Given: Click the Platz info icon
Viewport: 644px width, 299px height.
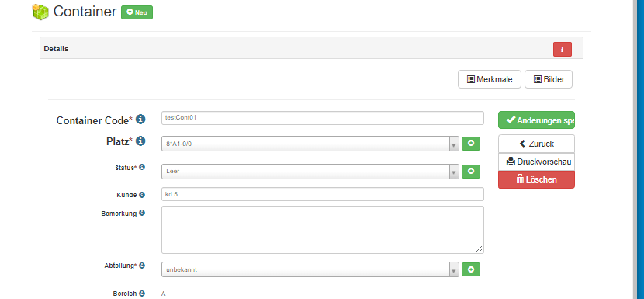Looking at the screenshot, I should coord(140,141).
